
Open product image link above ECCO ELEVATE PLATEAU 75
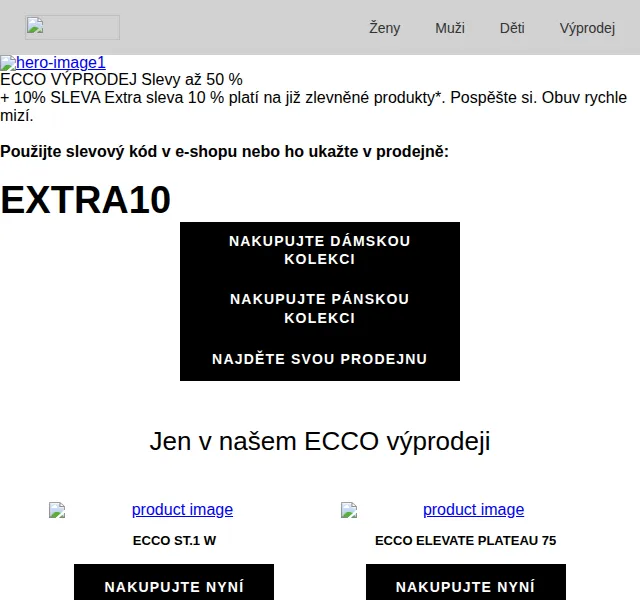coord(473,509)
